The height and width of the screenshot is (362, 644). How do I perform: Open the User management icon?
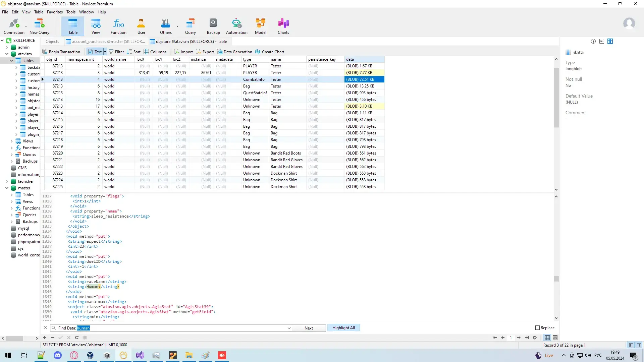(141, 26)
